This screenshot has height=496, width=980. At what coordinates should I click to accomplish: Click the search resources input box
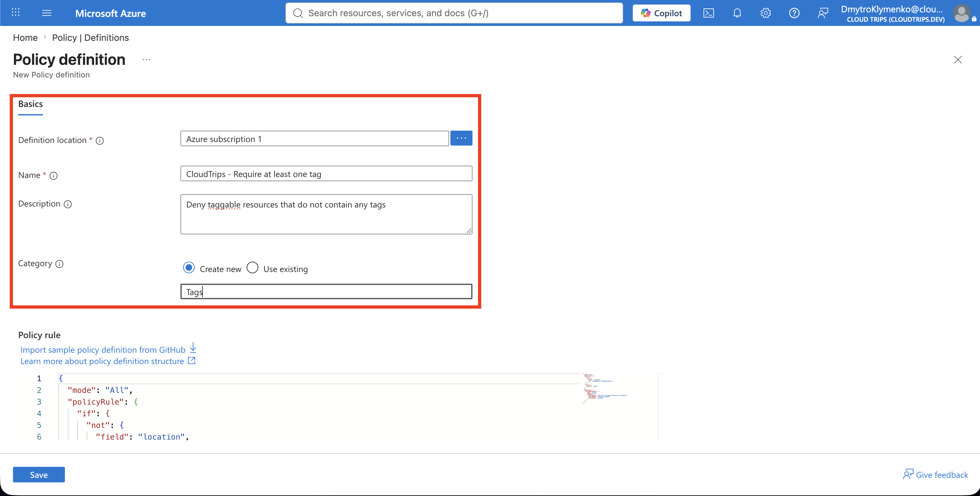454,13
